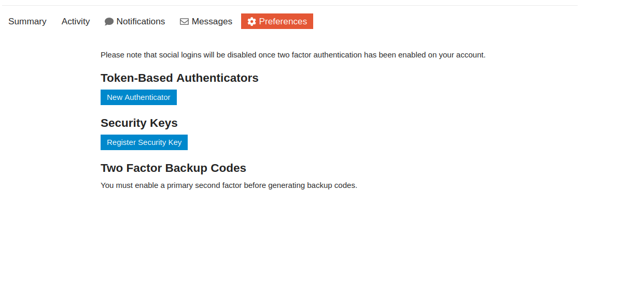Open the Summary tab
The width and height of the screenshot is (644, 293).
tap(27, 22)
